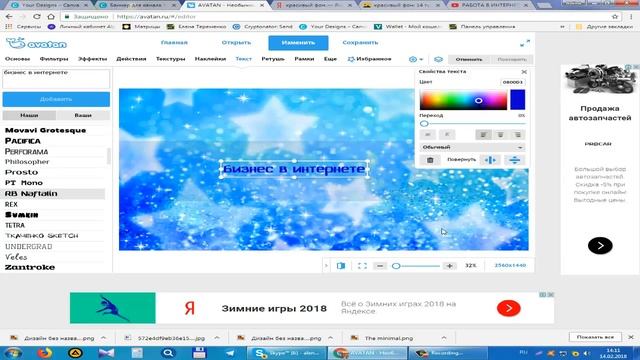Image resolution: width=640 pixels, height=360 pixels.
Task: Click the Отменить undo button
Action: click(469, 60)
